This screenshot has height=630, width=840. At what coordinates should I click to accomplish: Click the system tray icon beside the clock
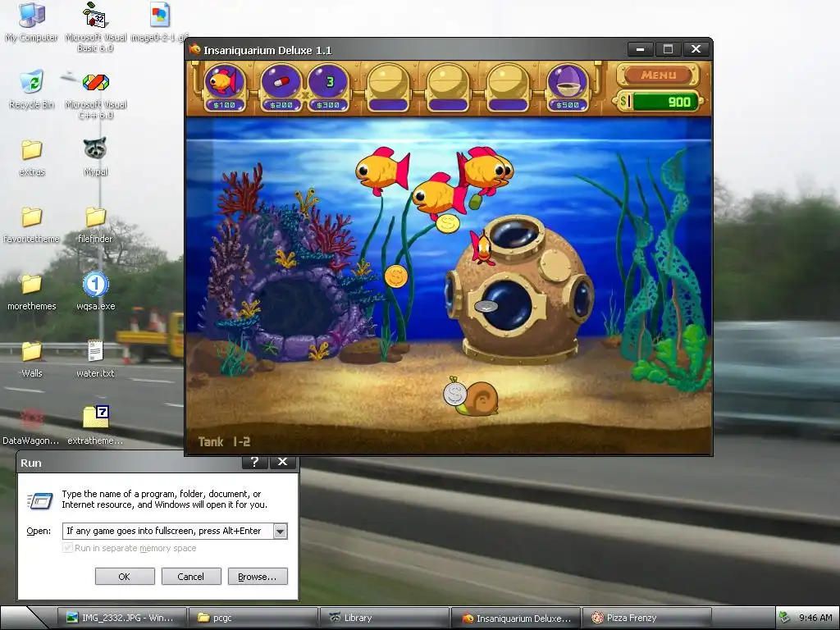coord(784,617)
